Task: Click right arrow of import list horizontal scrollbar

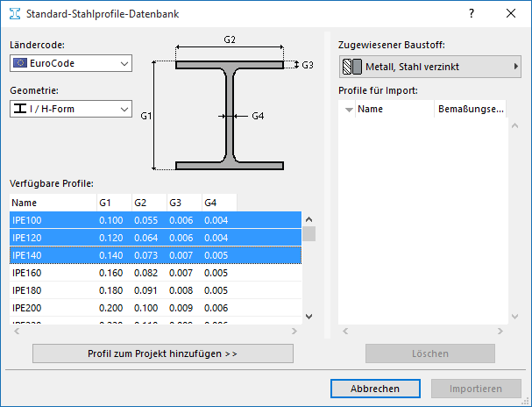Action: (x=500, y=331)
